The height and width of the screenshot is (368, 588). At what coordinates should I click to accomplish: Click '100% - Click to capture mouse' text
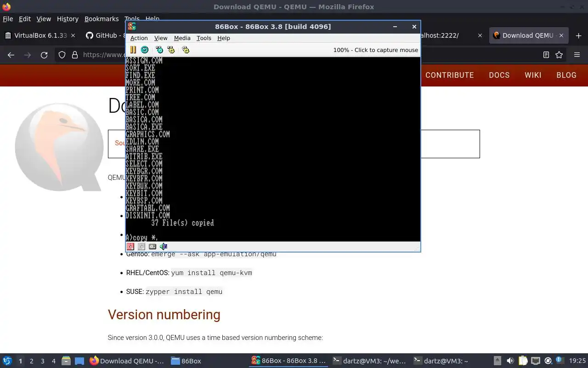pos(376,50)
